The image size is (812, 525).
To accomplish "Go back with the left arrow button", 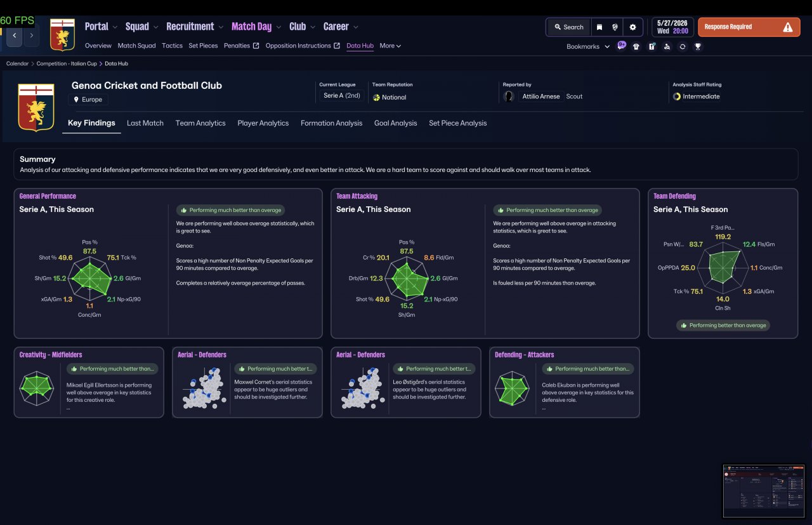I will (15, 36).
